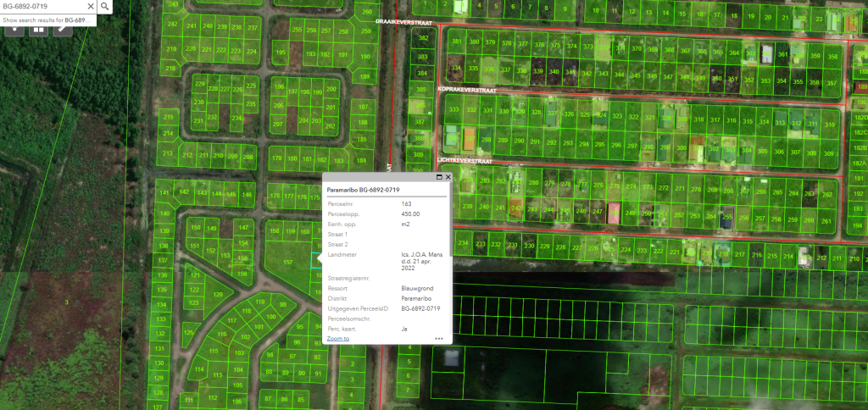Select parcel 99 on the map
The width and height of the screenshot is (868, 410).
pos(282,304)
